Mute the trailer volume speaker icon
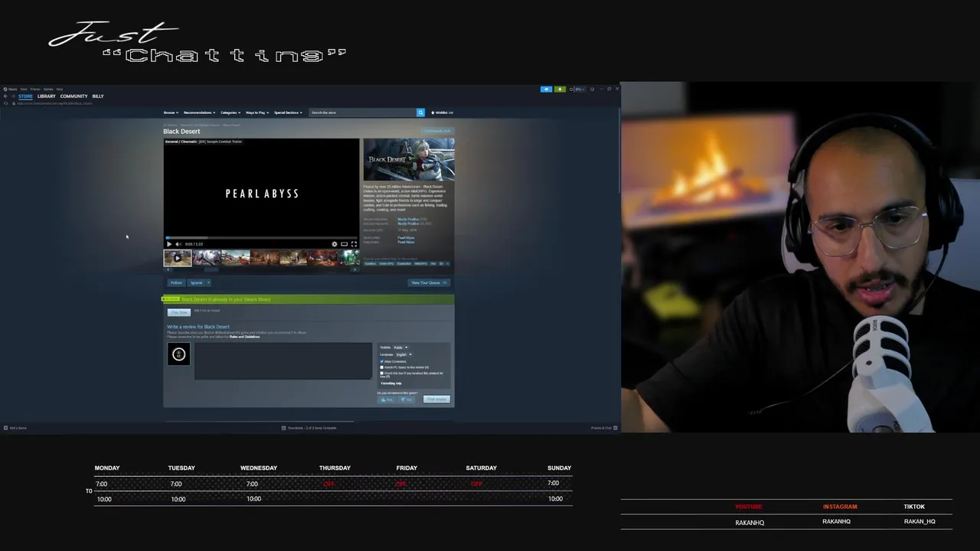Viewport: 980px width, 551px height. [x=178, y=244]
